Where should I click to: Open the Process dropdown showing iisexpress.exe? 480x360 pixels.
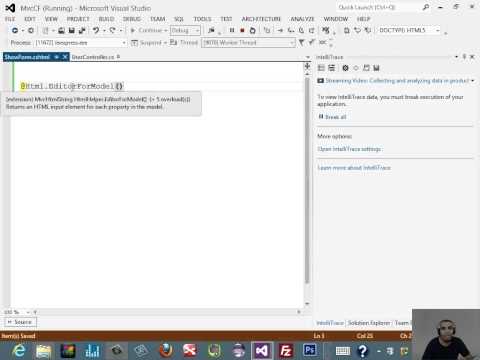pos(81,43)
